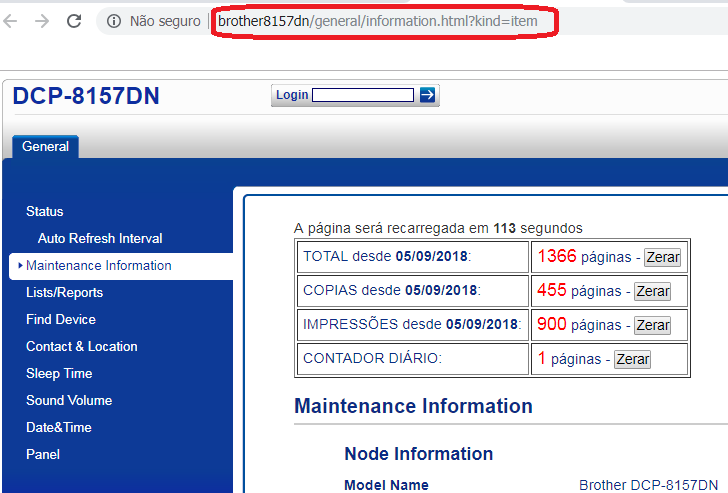
Task: Open Auto Refresh Interval in sidebar
Action: (100, 238)
